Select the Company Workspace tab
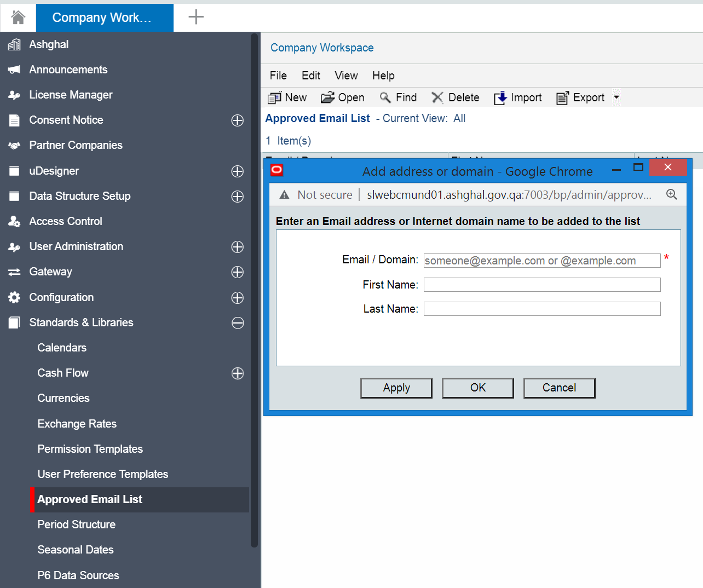This screenshot has width=703, height=588. click(x=104, y=17)
